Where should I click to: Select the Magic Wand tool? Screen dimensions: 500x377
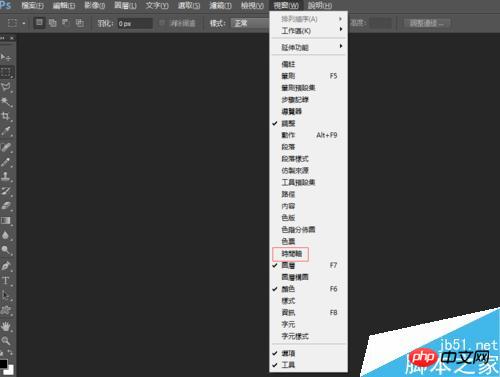[6, 102]
